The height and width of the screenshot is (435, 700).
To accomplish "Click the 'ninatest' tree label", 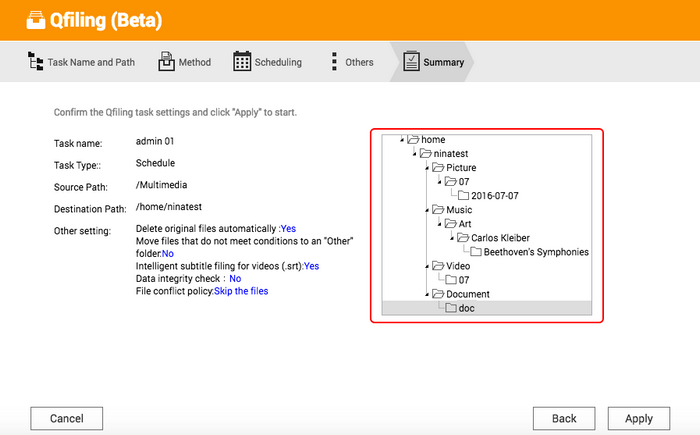I will [451, 154].
